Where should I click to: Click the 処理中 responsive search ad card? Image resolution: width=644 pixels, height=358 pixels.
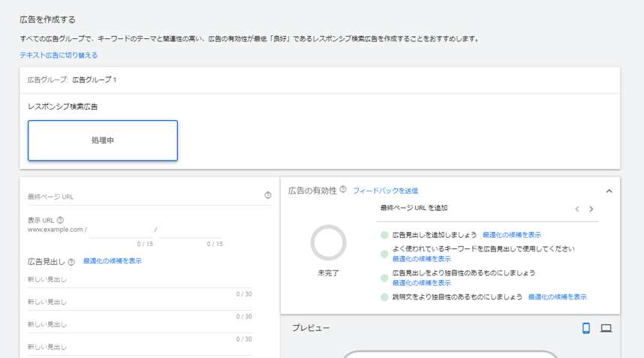click(103, 140)
